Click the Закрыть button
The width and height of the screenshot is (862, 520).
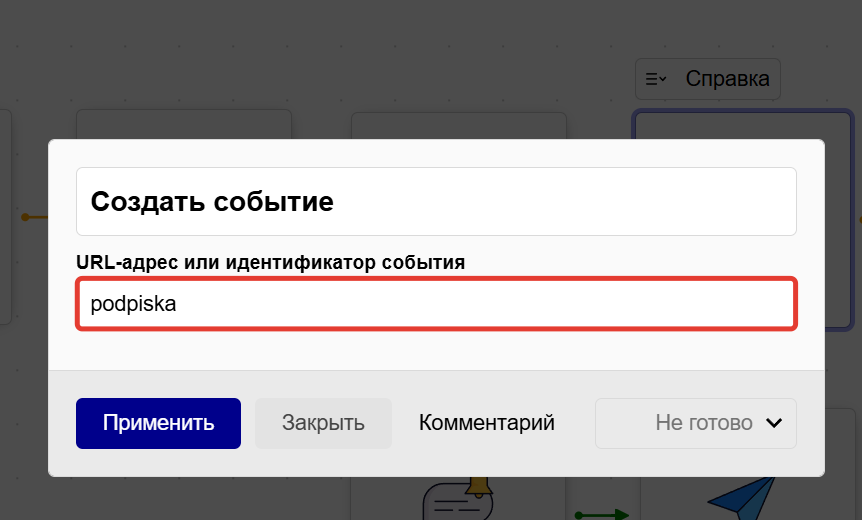(x=323, y=423)
